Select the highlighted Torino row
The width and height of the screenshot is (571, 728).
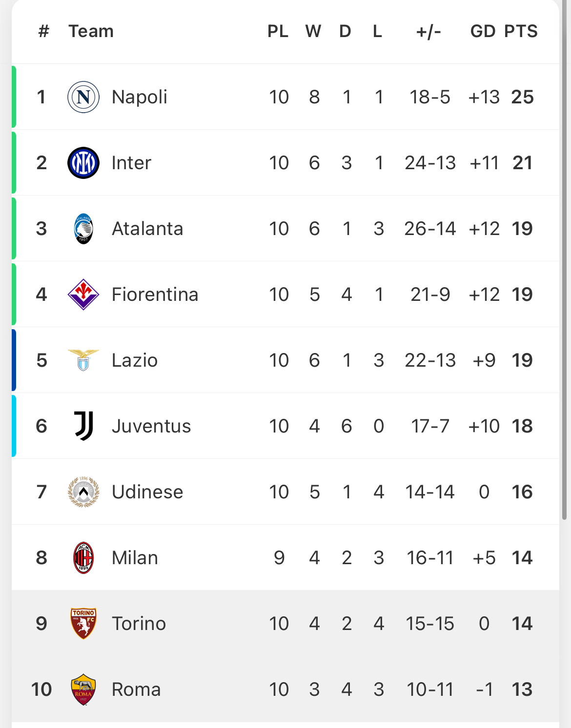click(285, 624)
